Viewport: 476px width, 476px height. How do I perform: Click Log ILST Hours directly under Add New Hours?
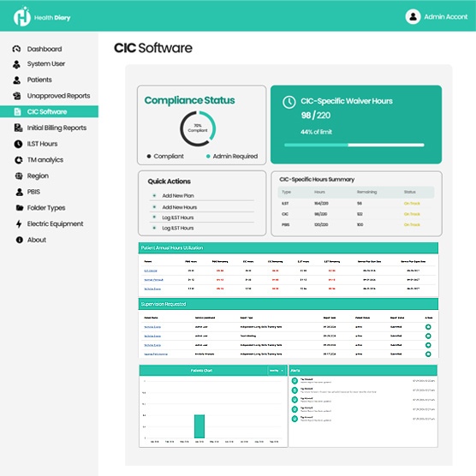pyautogui.click(x=178, y=217)
